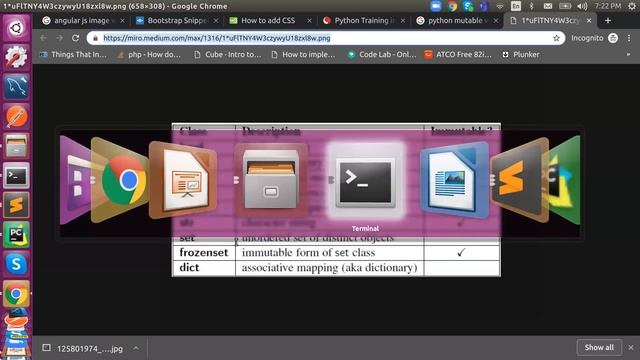Open the 'Things That In...' bookmark
Viewport: 640px width, 360px height.
coord(73,54)
